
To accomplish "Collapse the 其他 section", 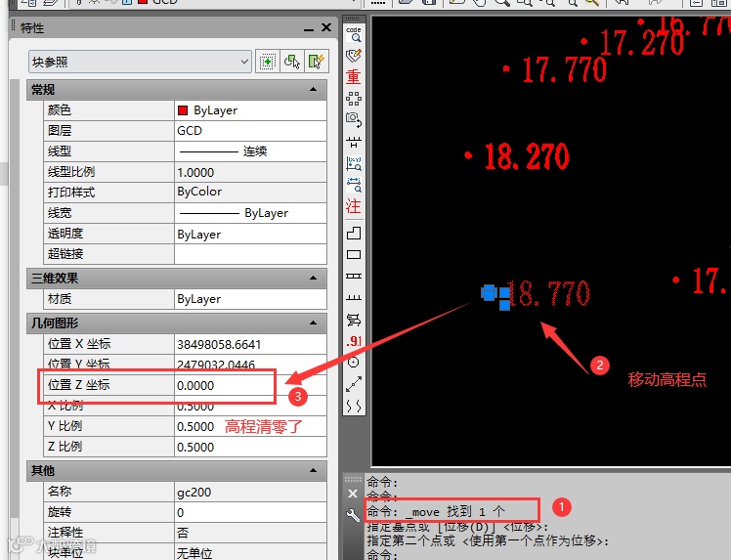I will [x=314, y=470].
